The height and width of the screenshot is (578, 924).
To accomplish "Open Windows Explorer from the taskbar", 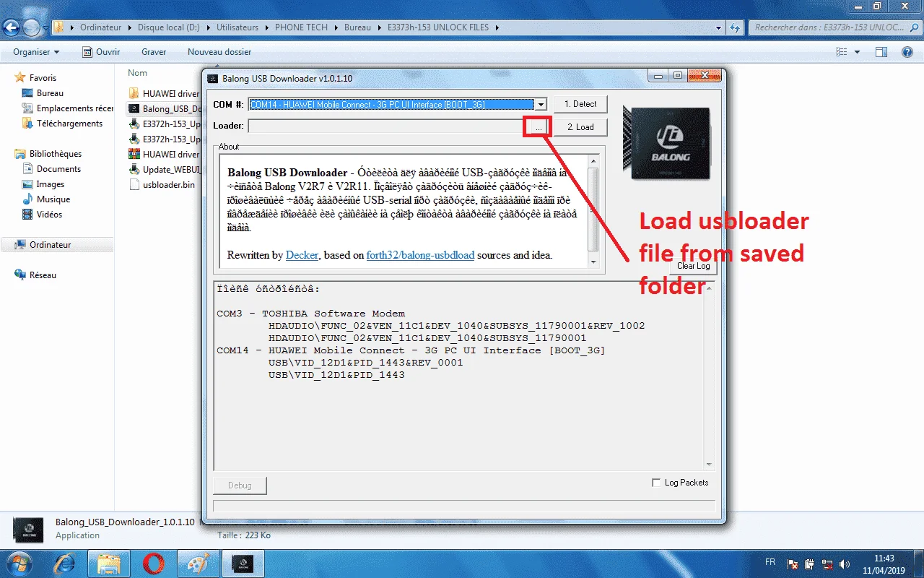I will (x=109, y=564).
